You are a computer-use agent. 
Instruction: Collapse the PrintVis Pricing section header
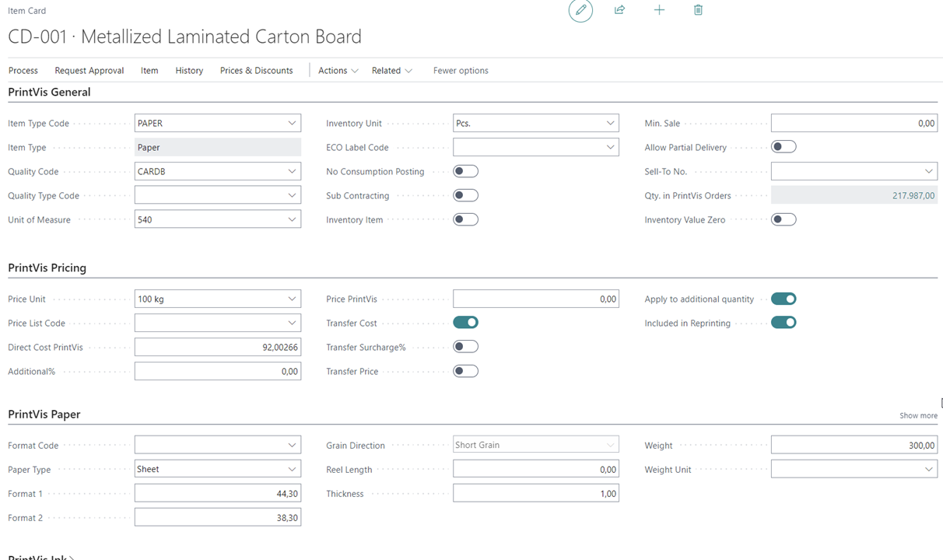click(x=47, y=268)
